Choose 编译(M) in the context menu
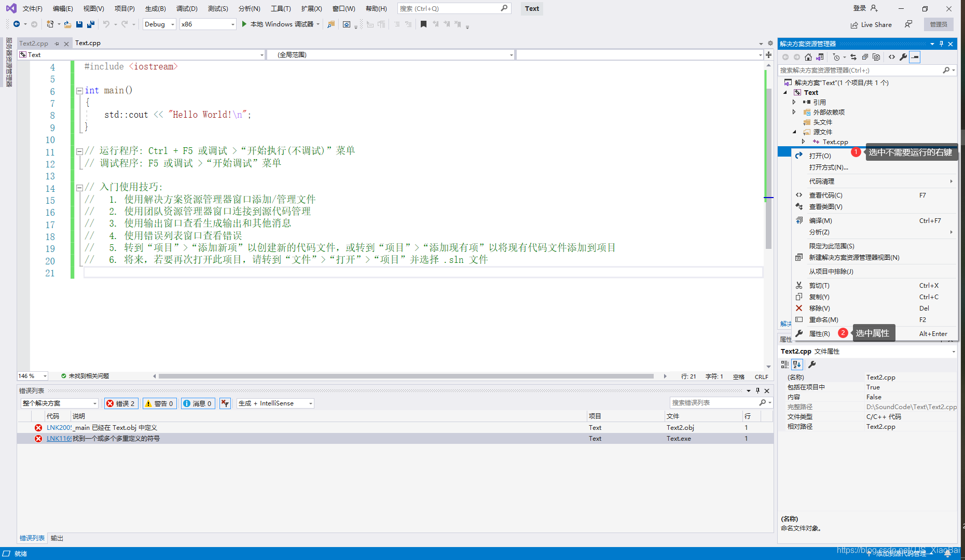Viewport: 965px width, 560px height. click(x=874, y=220)
